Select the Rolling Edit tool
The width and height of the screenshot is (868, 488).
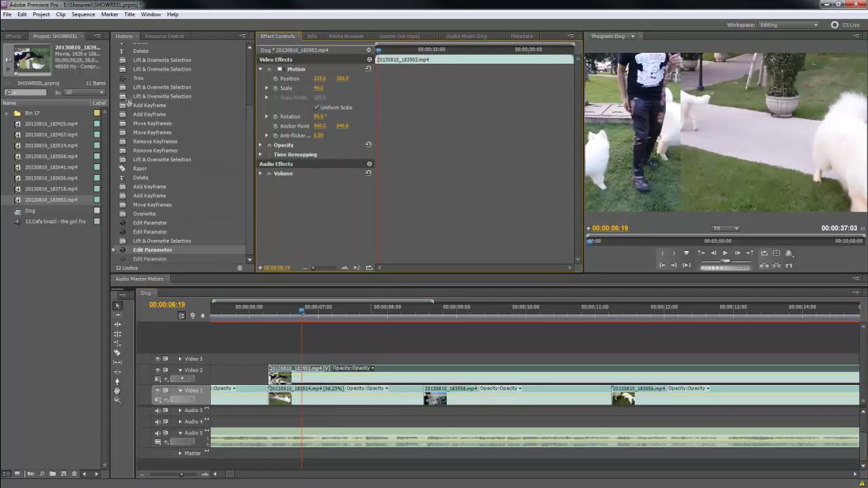click(117, 334)
